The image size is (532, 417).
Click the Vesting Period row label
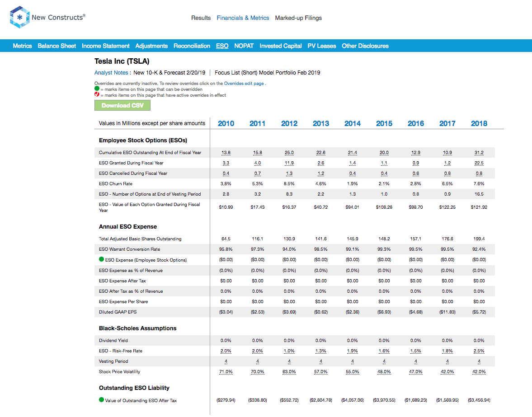(x=113, y=361)
